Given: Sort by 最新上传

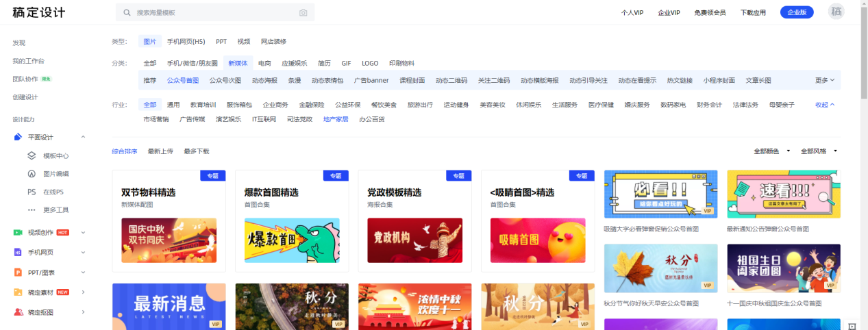Looking at the screenshot, I should 160,151.
